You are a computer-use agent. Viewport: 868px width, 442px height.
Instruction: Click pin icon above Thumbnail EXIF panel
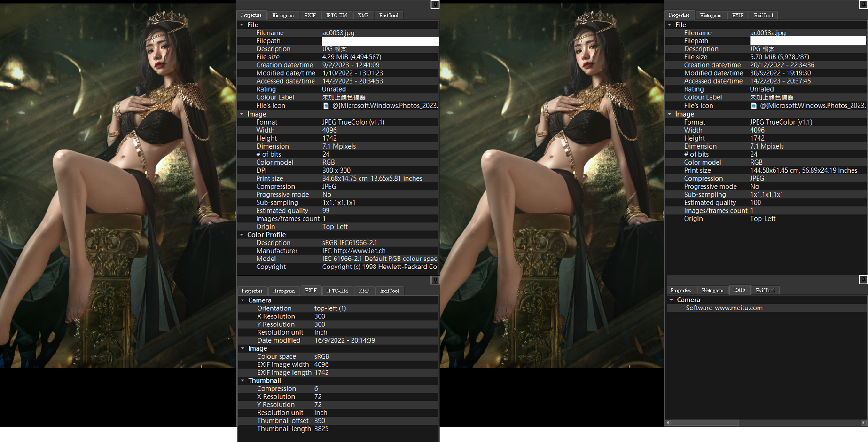click(435, 280)
